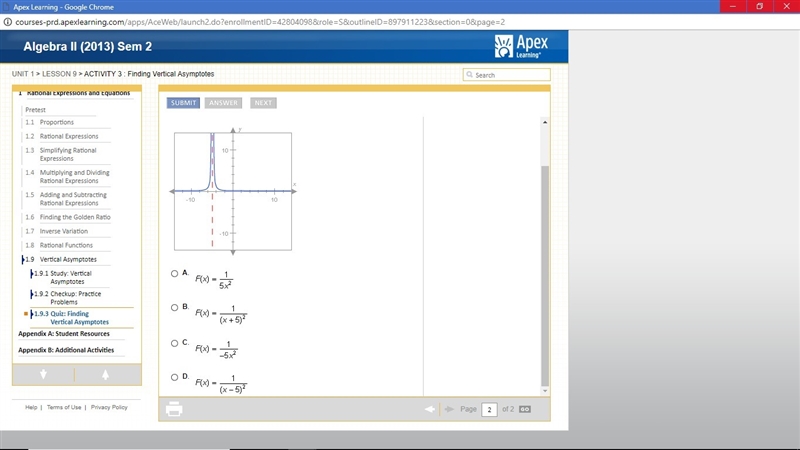Screen dimensions: 800x450
Task: Click the 'of 2' page count text
Action: pyautogui.click(x=508, y=409)
